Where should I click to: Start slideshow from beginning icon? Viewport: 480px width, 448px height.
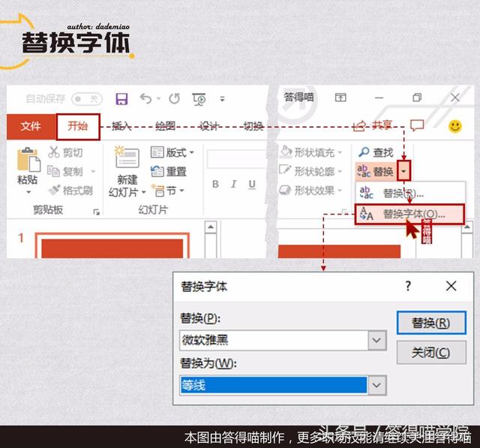coord(199,99)
